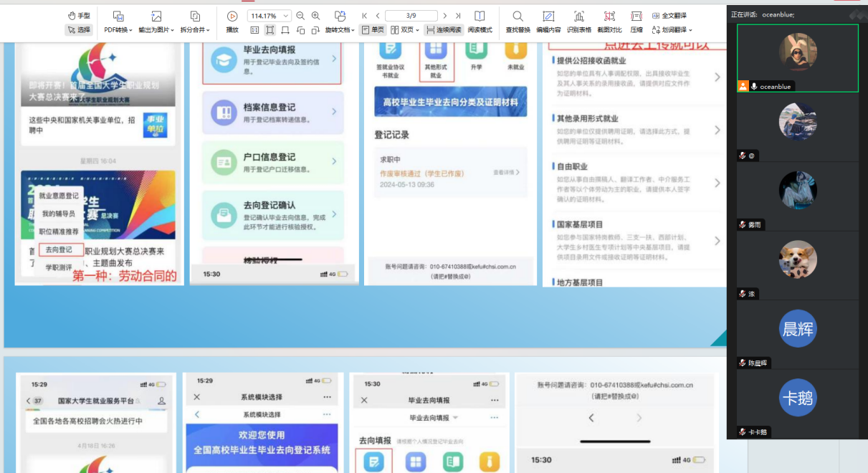This screenshot has width=868, height=473.
Task: Open the zoom percentage dropdown
Action: tap(287, 16)
